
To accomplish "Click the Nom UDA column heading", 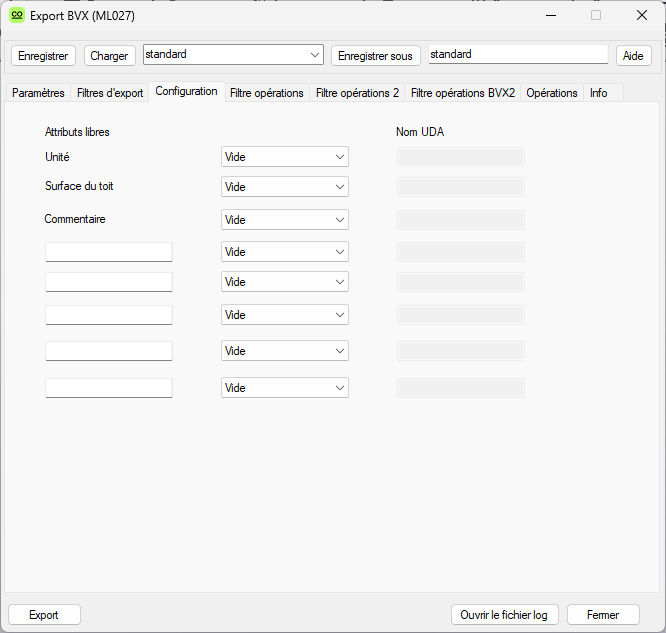I will tap(420, 132).
